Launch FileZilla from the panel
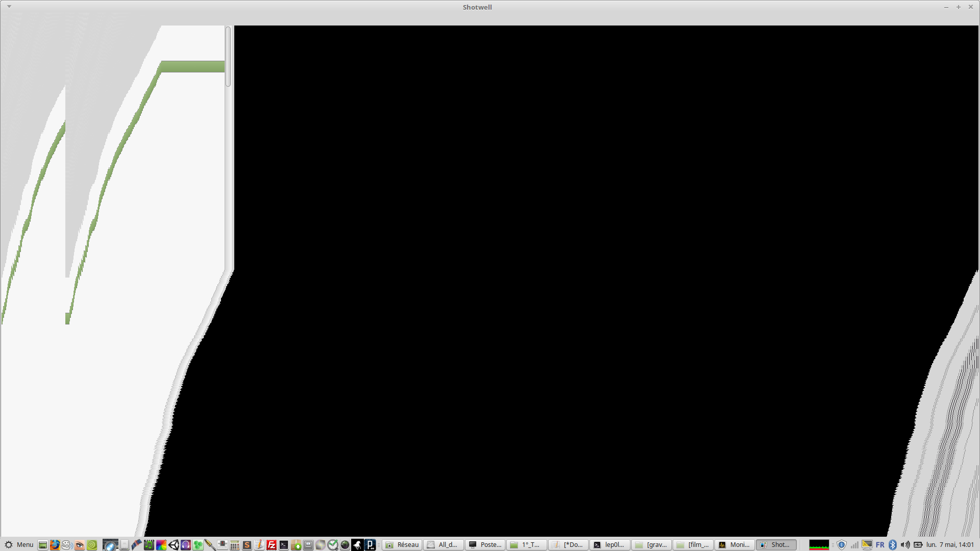The height and width of the screenshot is (551, 980). click(272, 545)
